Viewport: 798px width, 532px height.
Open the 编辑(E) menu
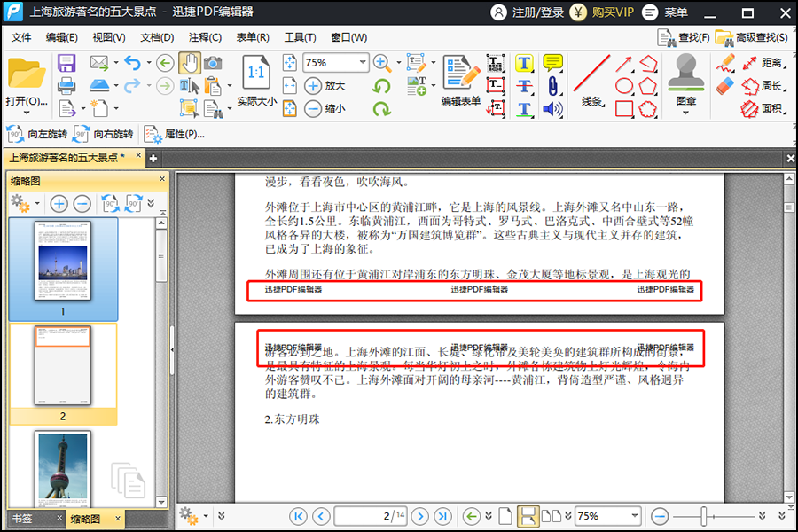(61, 37)
